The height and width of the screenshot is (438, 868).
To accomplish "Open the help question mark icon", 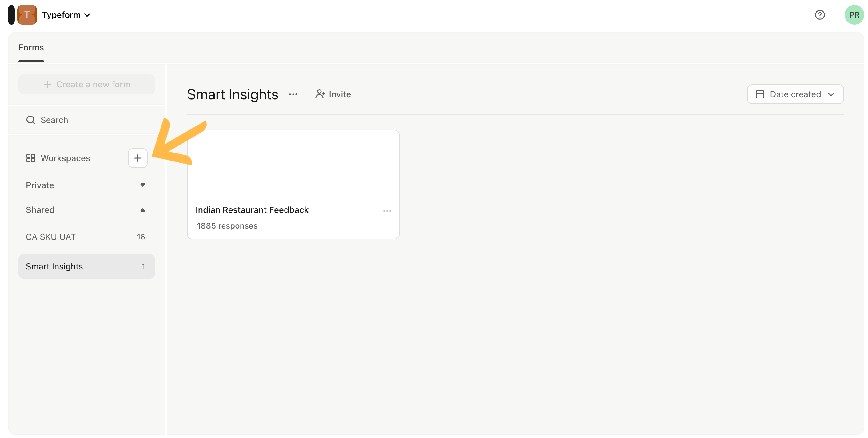I will click(x=819, y=15).
